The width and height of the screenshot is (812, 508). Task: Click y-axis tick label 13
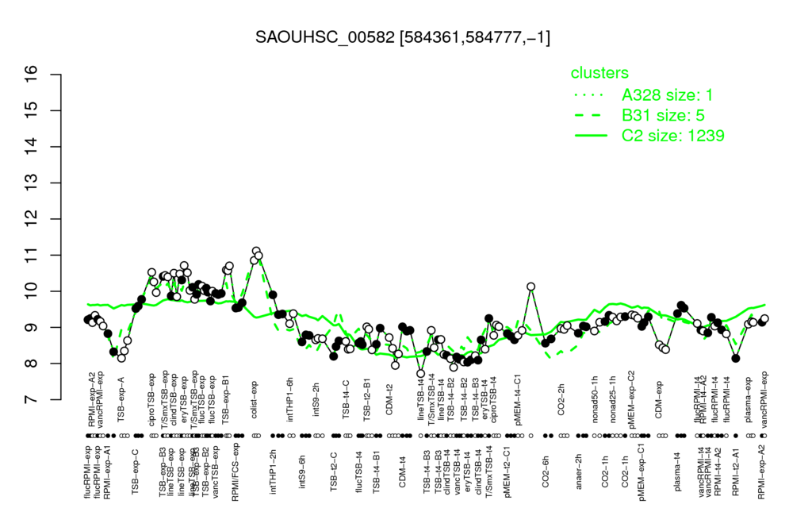coord(32,183)
